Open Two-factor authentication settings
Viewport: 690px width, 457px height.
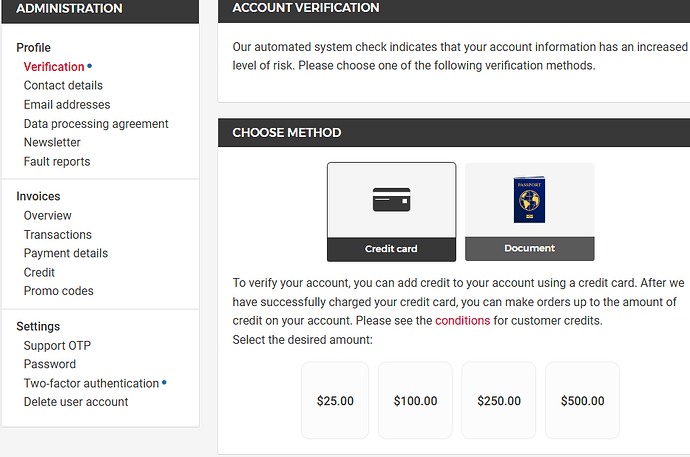click(x=91, y=383)
